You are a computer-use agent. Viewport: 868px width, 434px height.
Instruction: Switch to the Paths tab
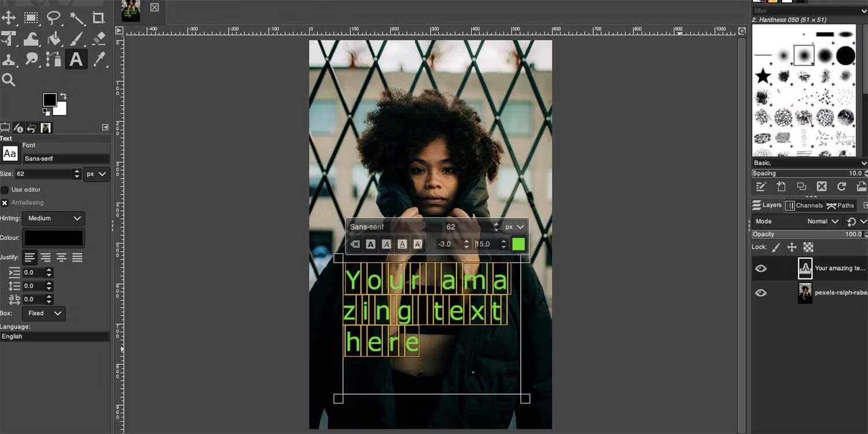click(840, 205)
